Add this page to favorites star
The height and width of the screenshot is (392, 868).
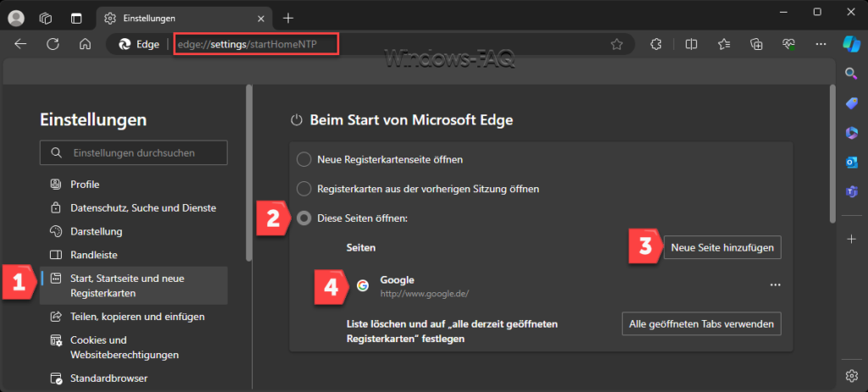617,45
